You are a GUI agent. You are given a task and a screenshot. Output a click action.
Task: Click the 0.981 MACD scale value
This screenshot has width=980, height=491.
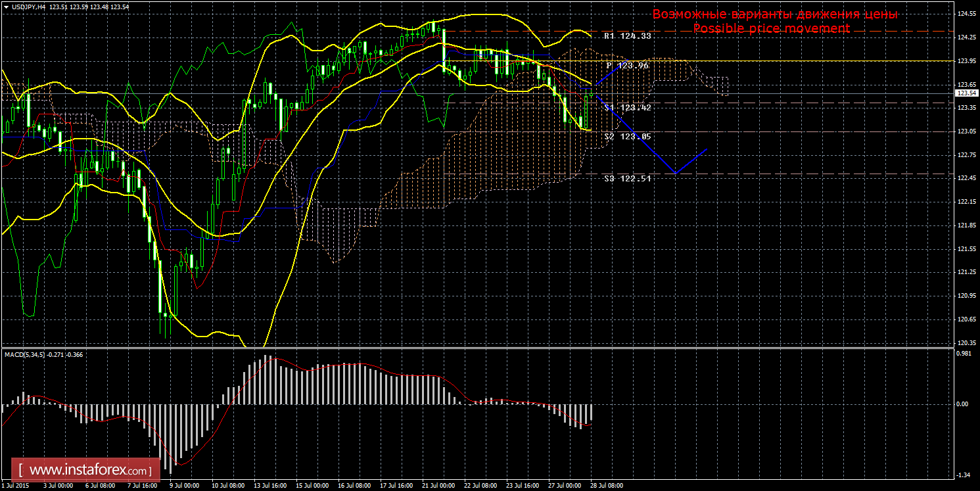[x=964, y=354]
